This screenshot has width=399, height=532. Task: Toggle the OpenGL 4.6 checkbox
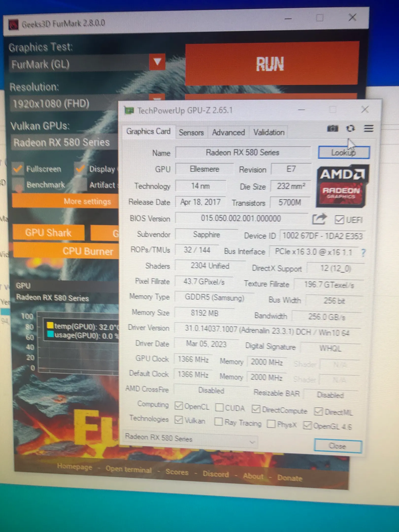click(x=307, y=425)
